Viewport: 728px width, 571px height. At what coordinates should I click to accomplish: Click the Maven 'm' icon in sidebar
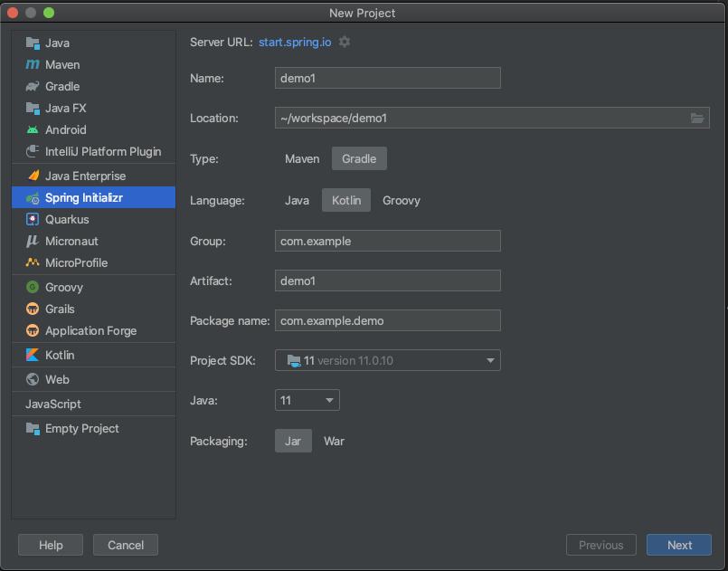pyautogui.click(x=33, y=64)
